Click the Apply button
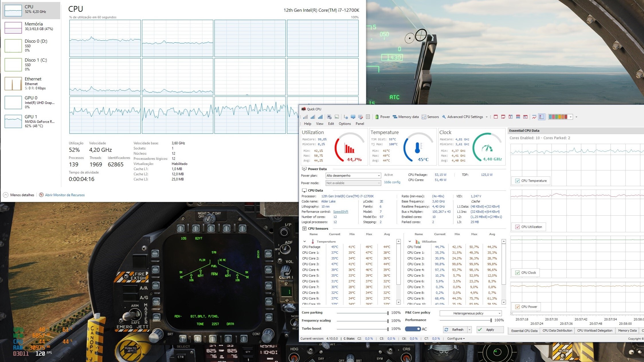The width and height of the screenshot is (644, 362). coord(490,330)
